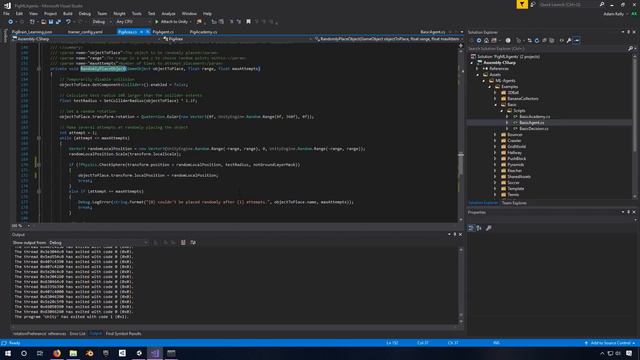Open the Find Symbol Results tab
This screenshot has height=360, width=640.
123,334
